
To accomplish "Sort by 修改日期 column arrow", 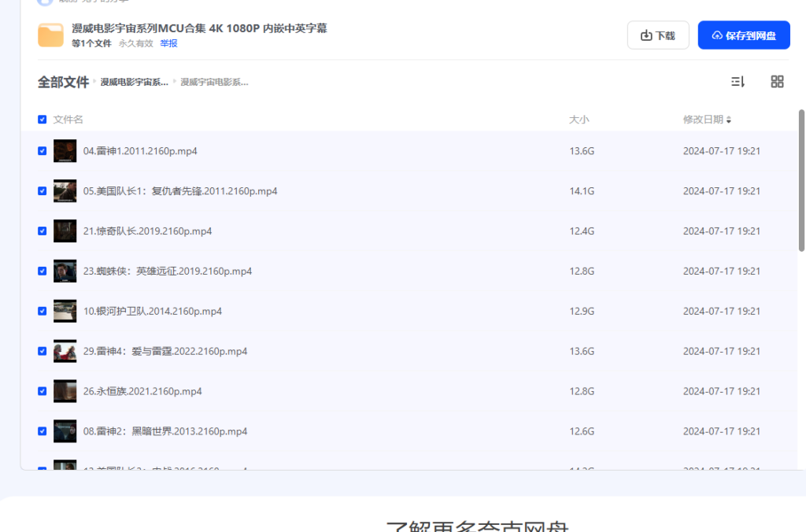I will click(x=728, y=120).
